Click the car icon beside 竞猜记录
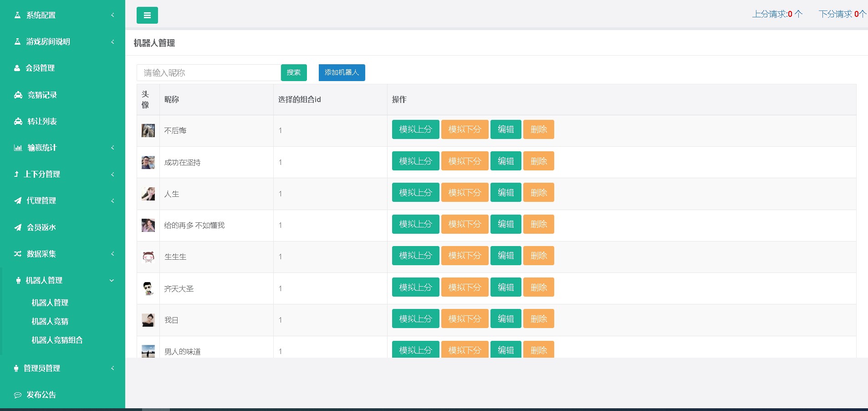 pyautogui.click(x=18, y=95)
